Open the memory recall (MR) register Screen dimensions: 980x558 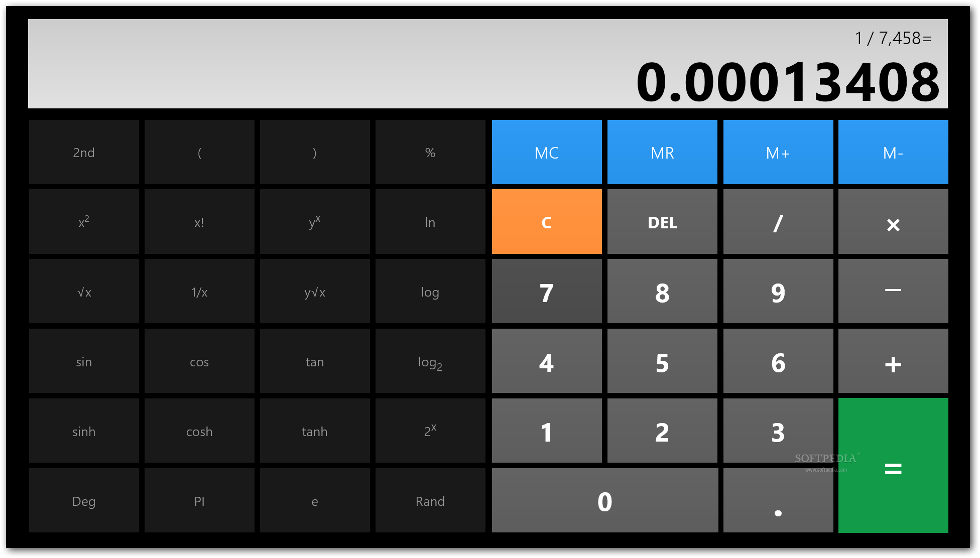coord(662,152)
